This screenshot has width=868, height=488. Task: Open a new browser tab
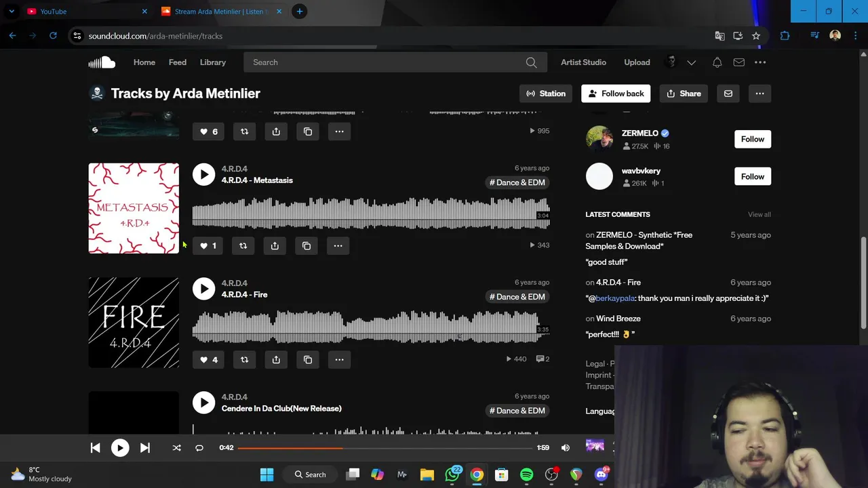coord(300,12)
